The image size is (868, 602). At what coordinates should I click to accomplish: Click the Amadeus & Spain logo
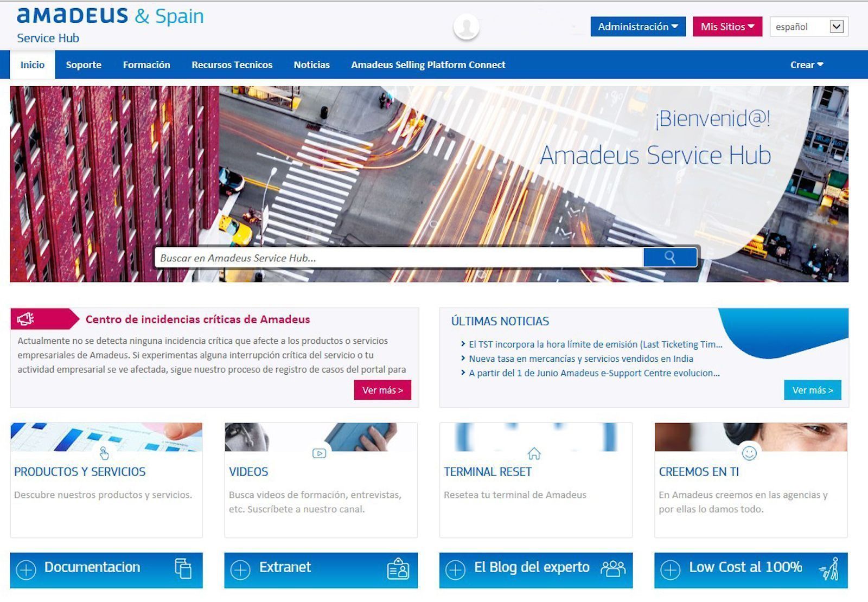tap(111, 16)
